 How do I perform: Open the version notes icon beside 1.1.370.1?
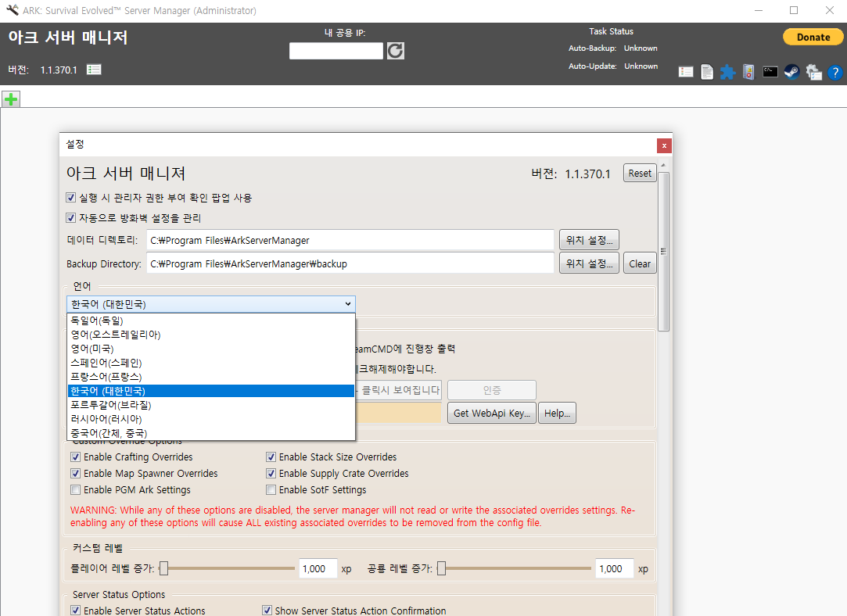(94, 70)
